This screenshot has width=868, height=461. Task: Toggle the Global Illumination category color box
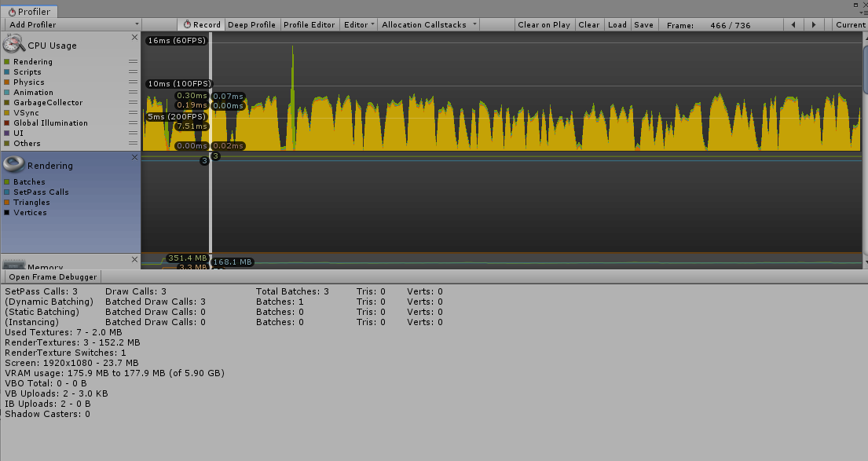pos(6,123)
